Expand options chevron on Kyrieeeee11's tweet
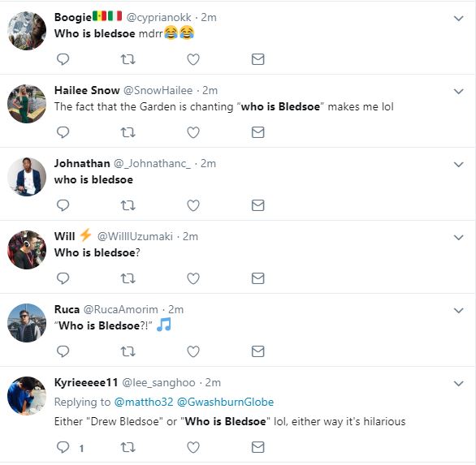Screen dimensions: 476x465 pyautogui.click(x=458, y=383)
